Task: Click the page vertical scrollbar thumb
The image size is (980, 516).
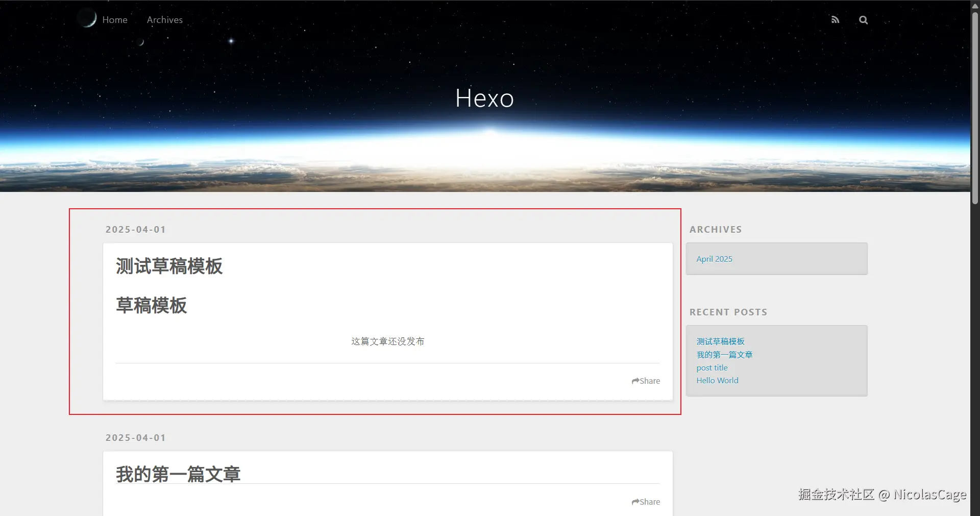Action: [975, 107]
